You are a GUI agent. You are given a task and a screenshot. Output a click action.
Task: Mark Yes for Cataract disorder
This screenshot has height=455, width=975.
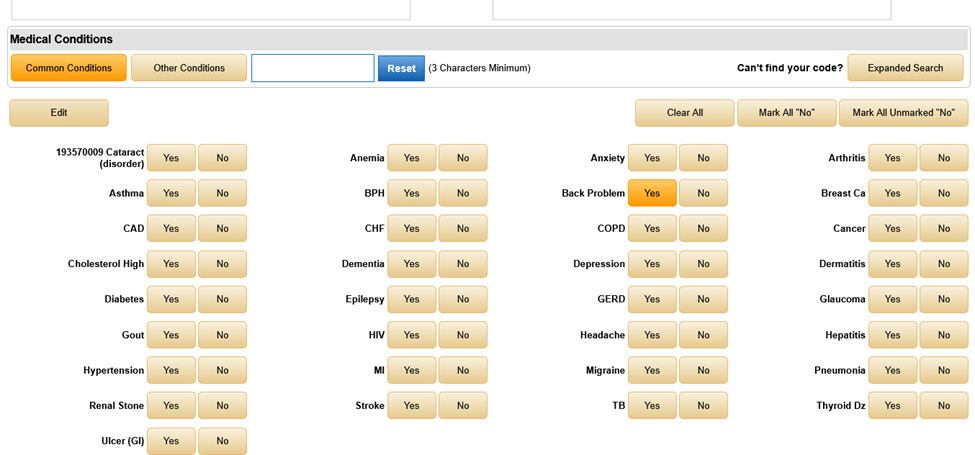pyautogui.click(x=171, y=158)
